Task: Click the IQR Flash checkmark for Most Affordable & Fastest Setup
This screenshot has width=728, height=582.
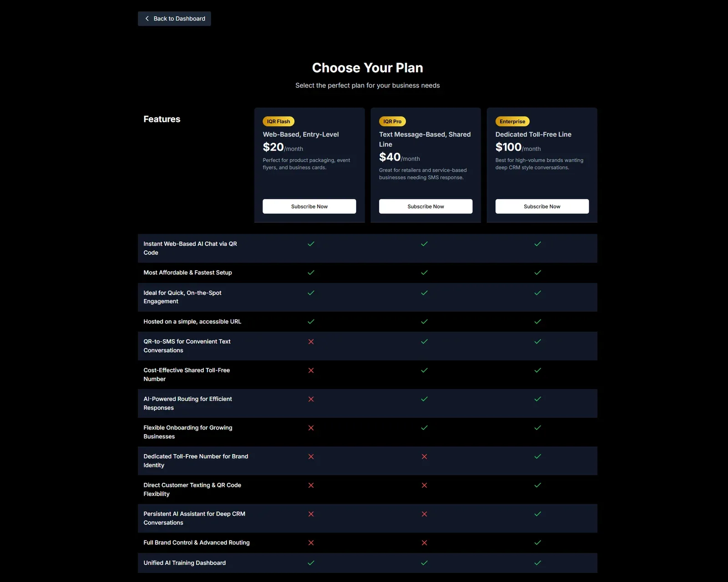Action: tap(311, 273)
